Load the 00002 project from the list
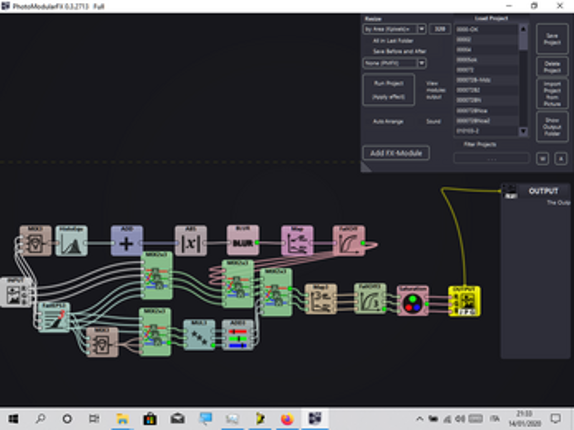Image resolution: width=574 pixels, height=430 pixels. point(486,40)
